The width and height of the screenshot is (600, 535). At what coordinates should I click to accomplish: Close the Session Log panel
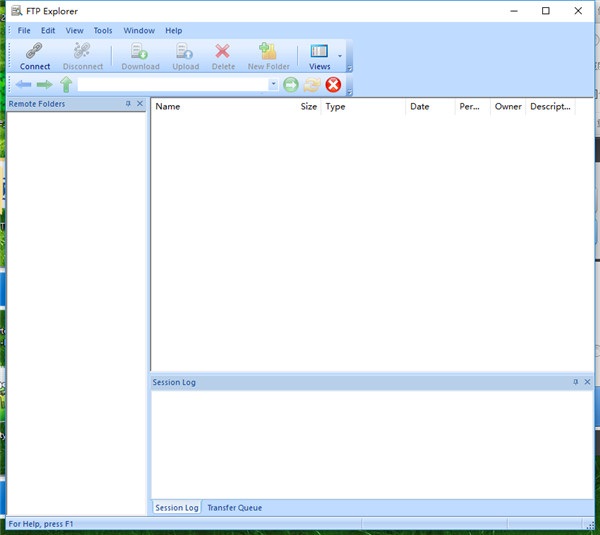click(x=587, y=382)
